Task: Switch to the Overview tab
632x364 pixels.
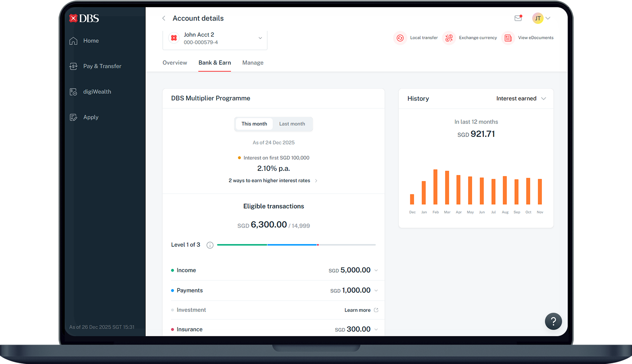Action: click(x=175, y=63)
